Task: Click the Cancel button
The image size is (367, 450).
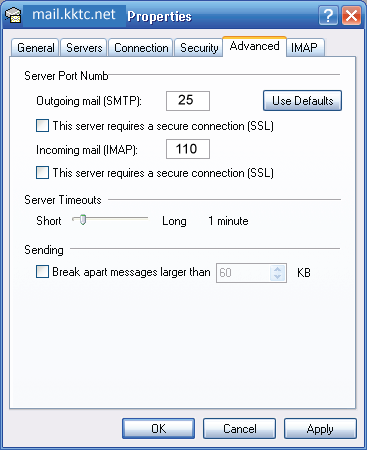Action: [x=239, y=429]
